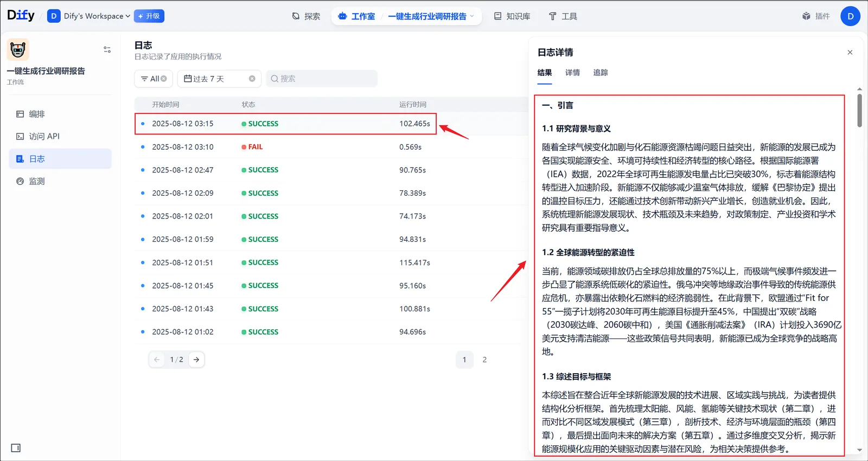Open the 工具 tools tab
This screenshot has height=461, width=868.
click(x=563, y=16)
